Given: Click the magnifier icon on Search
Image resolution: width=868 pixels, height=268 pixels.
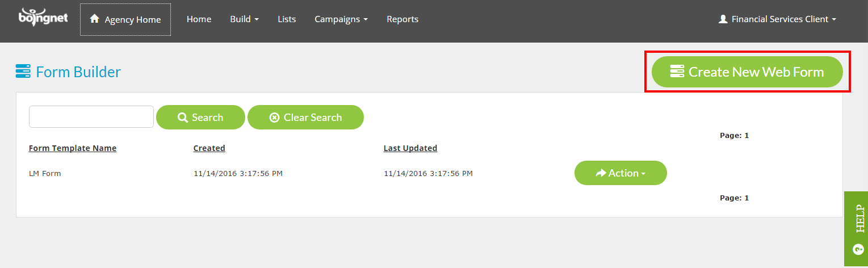Looking at the screenshot, I should coord(183,118).
